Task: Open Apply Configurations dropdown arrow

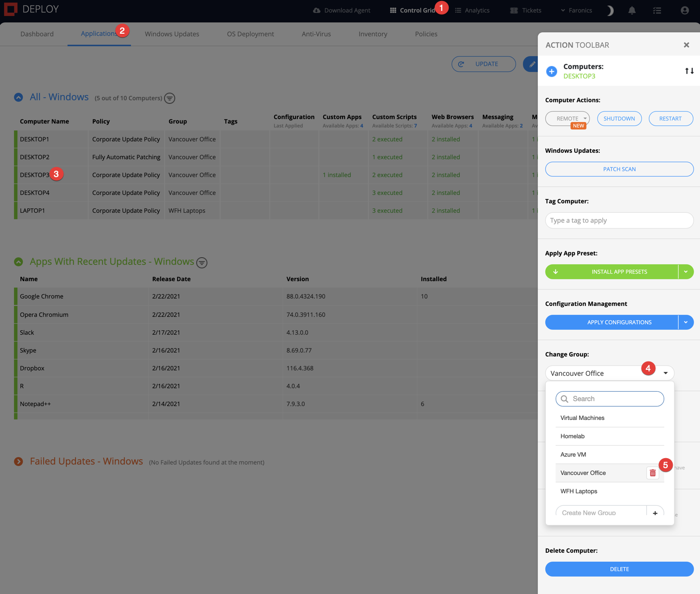Action: click(686, 322)
